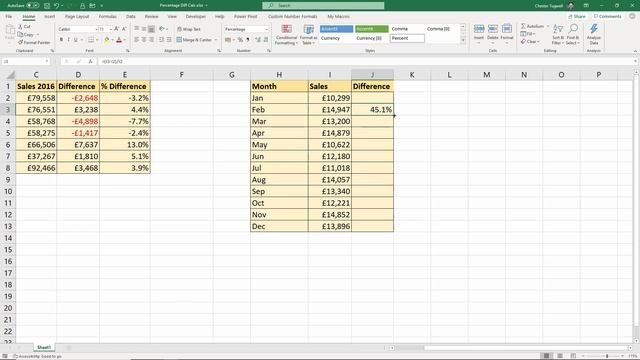Screen dimensions: 640x360
Task: Open the Calibri font name dropdown
Action: click(96, 29)
